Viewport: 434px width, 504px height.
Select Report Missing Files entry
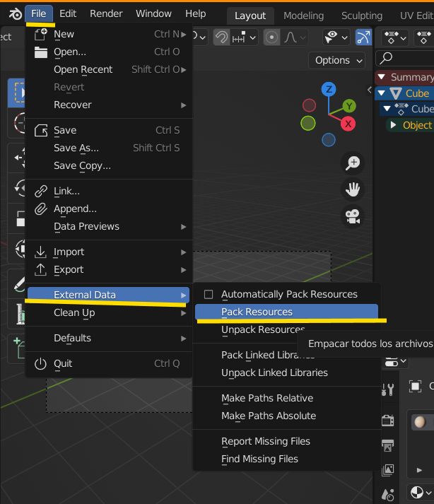pos(286,441)
